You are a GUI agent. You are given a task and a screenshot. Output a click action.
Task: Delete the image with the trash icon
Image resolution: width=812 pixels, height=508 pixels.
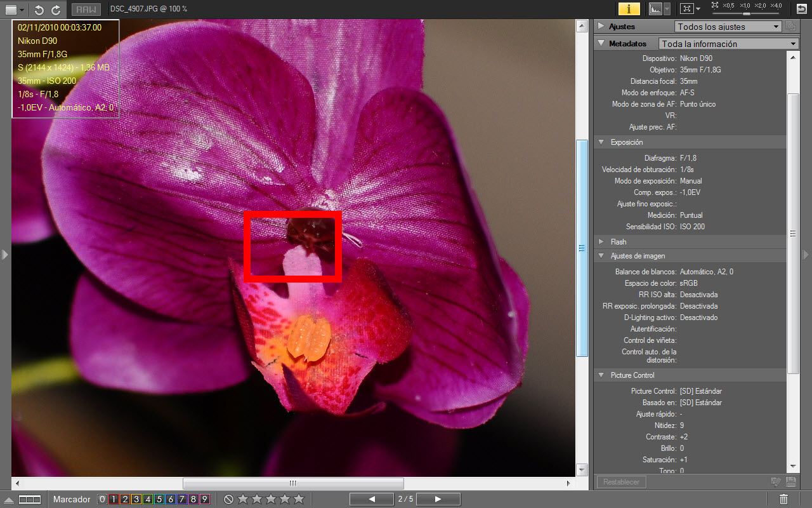point(784,499)
